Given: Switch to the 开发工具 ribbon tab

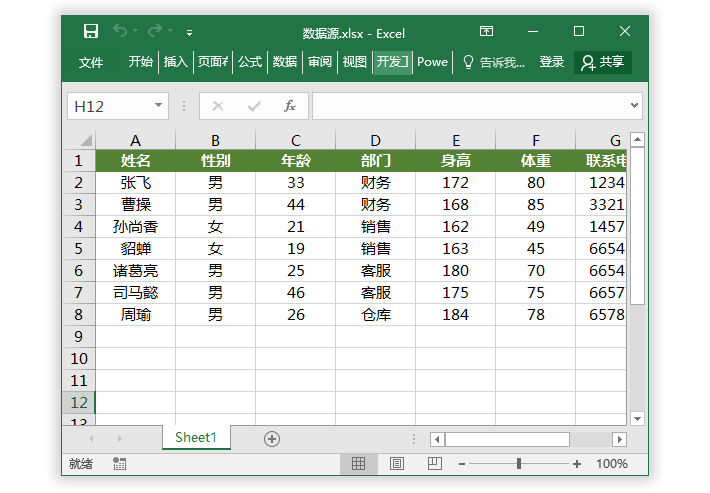Looking at the screenshot, I should (392, 62).
